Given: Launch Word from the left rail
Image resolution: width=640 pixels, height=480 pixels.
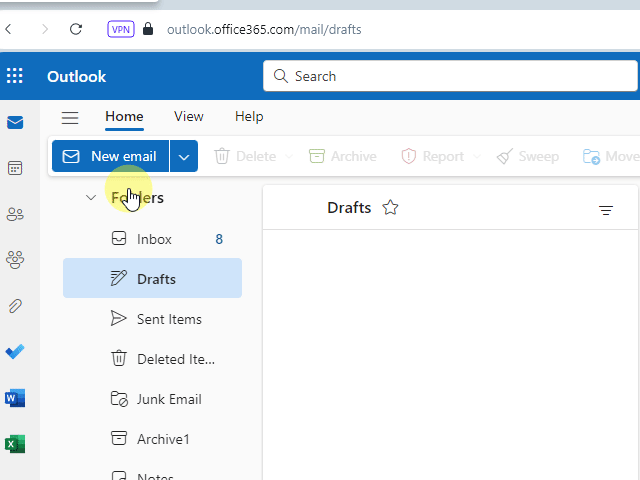Looking at the screenshot, I should click(15, 398).
